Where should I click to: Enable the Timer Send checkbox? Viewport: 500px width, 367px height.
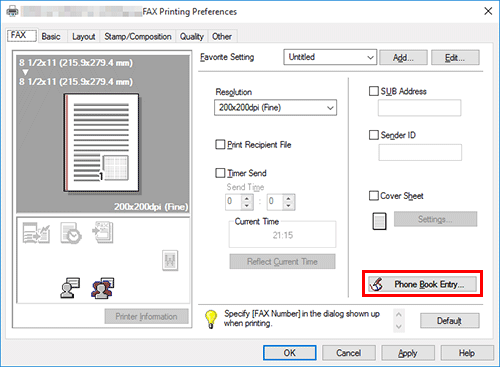pyautogui.click(x=220, y=173)
